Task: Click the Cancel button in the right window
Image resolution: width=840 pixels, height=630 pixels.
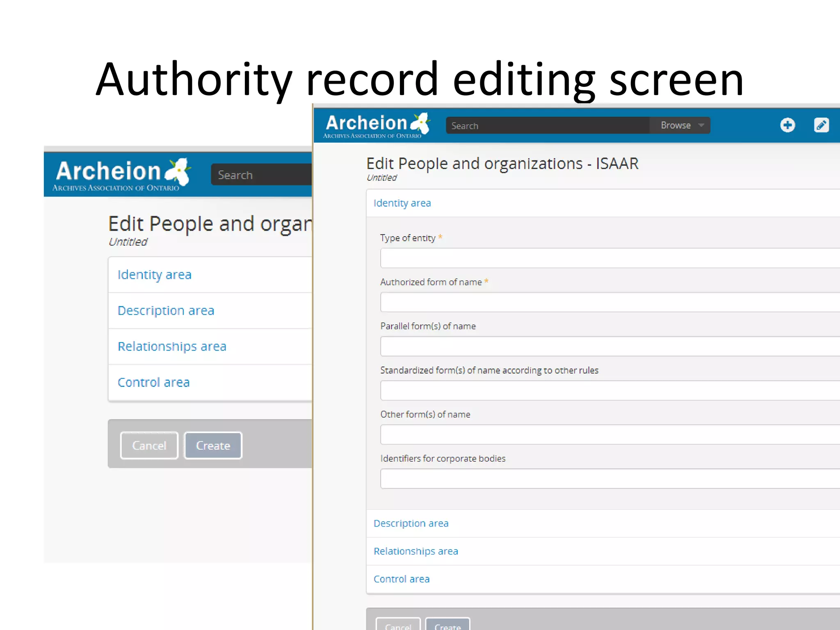Action: pos(398,624)
